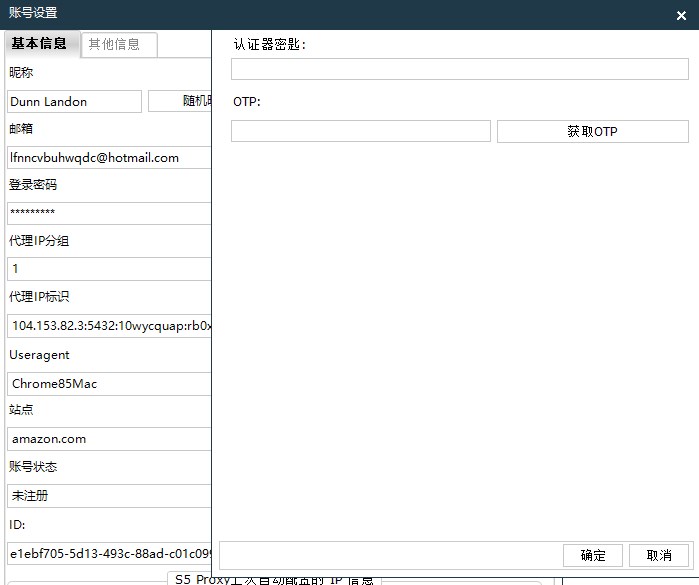Click the 认证器密匙 input field
The height and width of the screenshot is (585, 699).
click(460, 69)
